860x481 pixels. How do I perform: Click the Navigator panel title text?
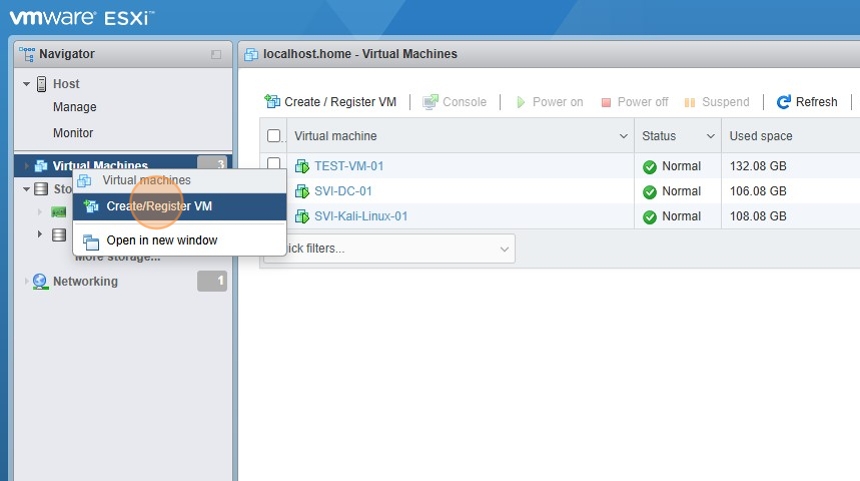[x=67, y=54]
